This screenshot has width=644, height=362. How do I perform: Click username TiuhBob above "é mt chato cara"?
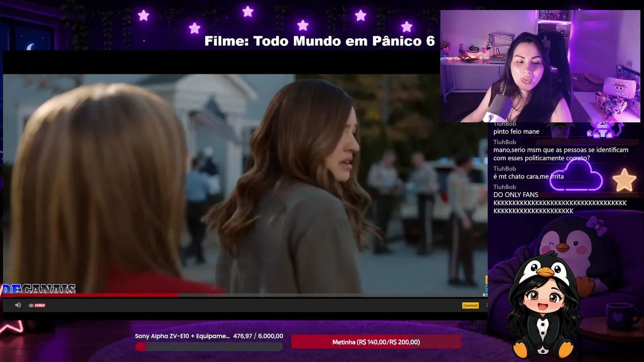point(505,169)
